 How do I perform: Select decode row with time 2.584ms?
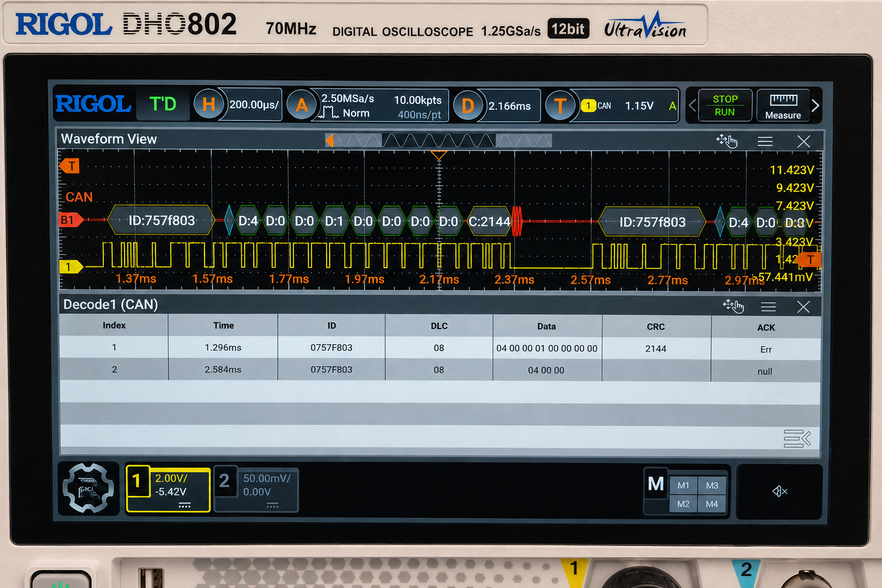439,370
